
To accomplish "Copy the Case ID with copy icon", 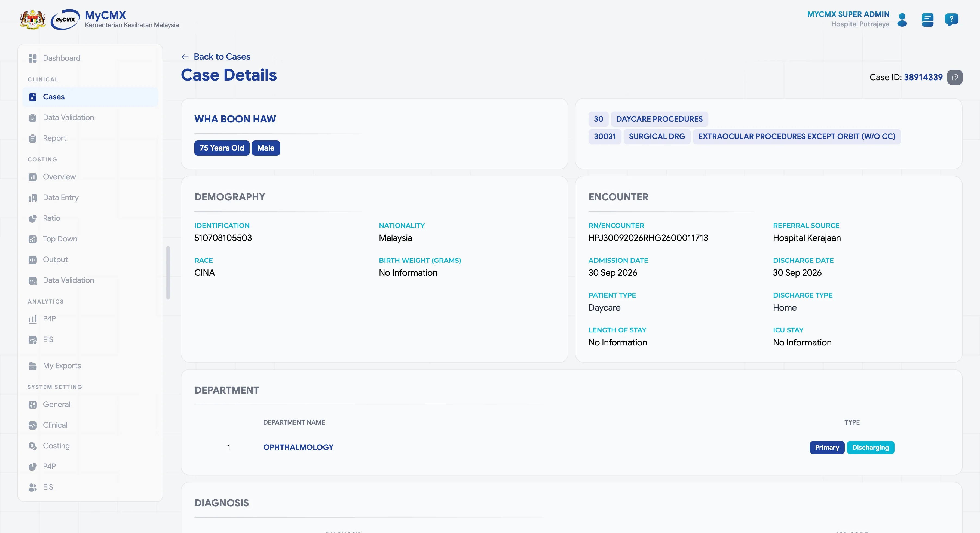I will point(954,77).
